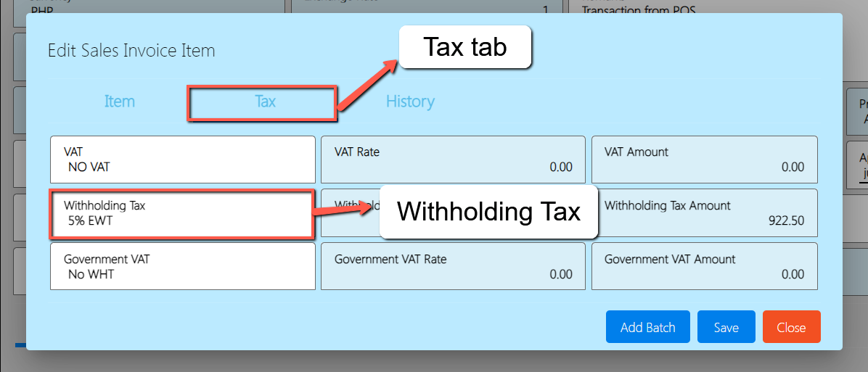Switch to the Item tab

[119, 102]
